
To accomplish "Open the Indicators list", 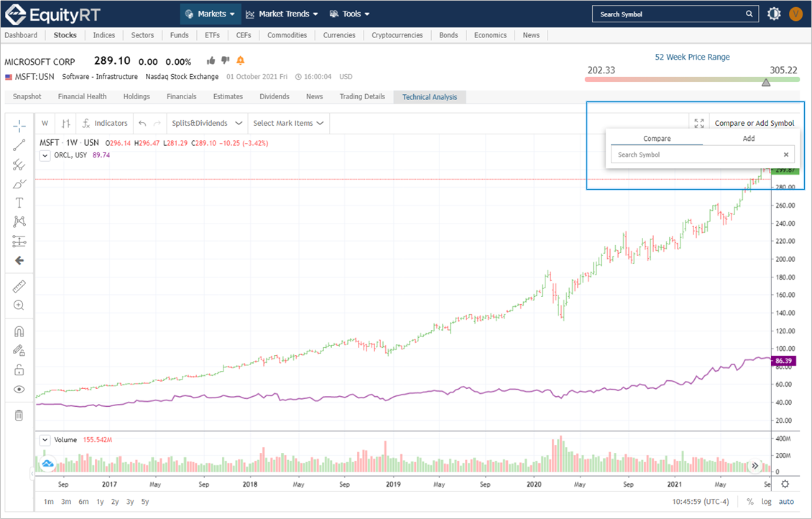I will click(105, 123).
